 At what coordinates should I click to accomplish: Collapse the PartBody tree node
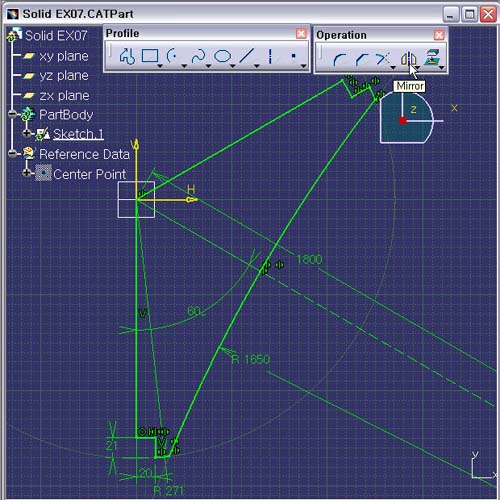click(12, 114)
